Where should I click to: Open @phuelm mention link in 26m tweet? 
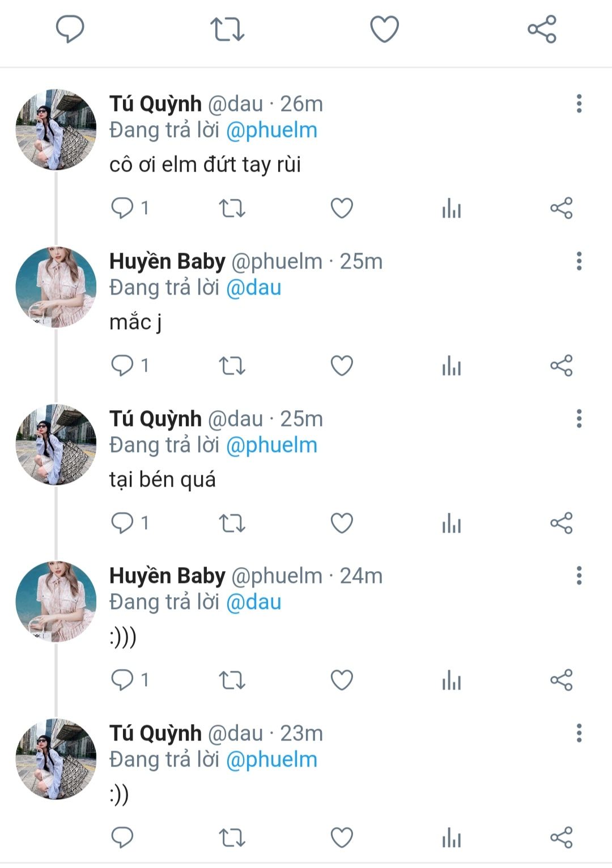271,130
